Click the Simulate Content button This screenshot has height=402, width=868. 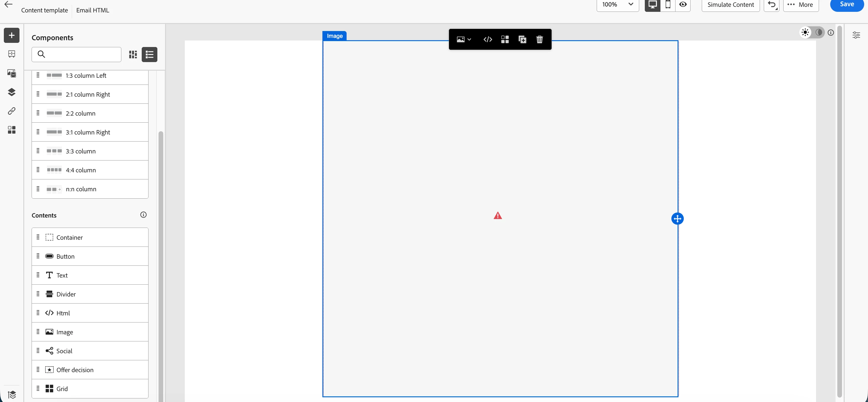click(x=730, y=5)
